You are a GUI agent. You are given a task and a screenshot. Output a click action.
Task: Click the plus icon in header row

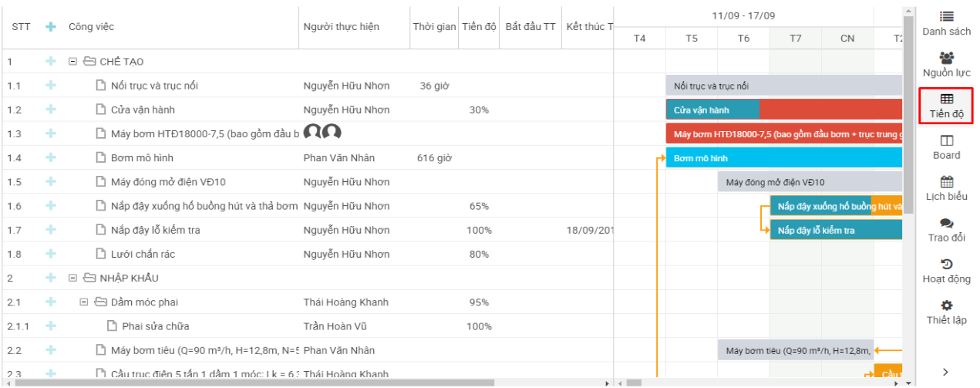click(x=51, y=27)
